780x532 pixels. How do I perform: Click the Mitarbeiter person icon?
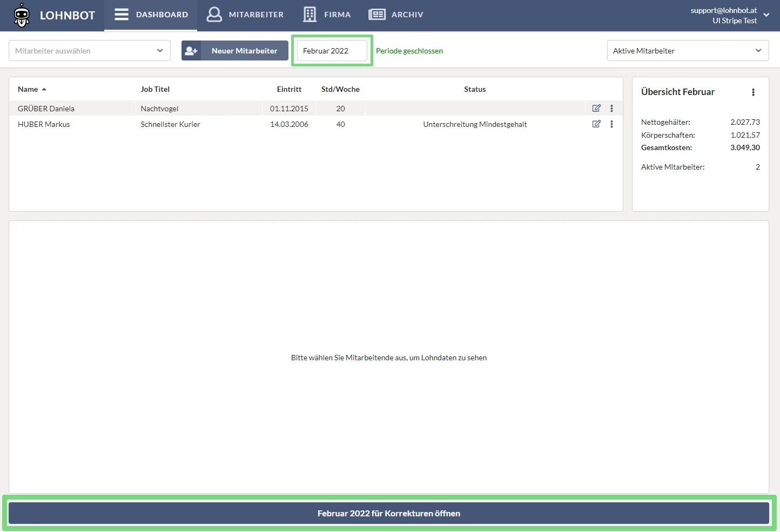tap(214, 15)
